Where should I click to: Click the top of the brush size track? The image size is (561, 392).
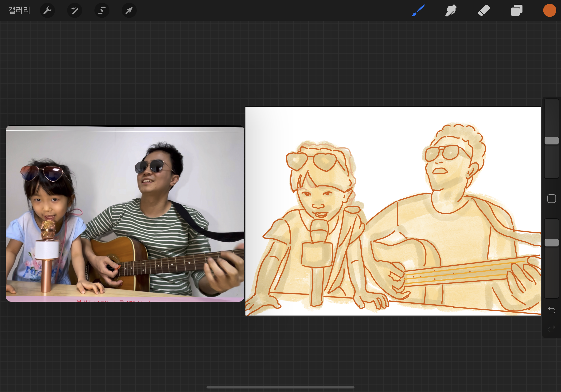(x=551, y=103)
